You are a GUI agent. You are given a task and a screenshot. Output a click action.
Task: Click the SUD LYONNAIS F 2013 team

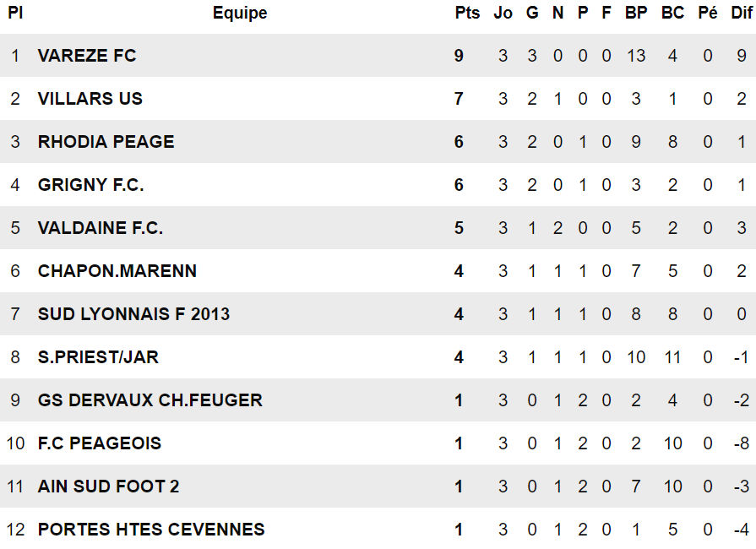point(133,314)
